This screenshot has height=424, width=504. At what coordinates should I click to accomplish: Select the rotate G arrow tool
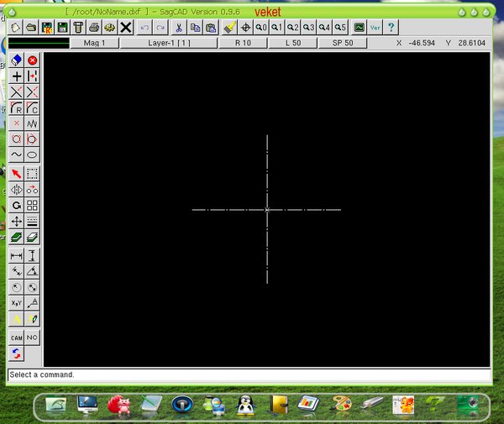point(17,205)
